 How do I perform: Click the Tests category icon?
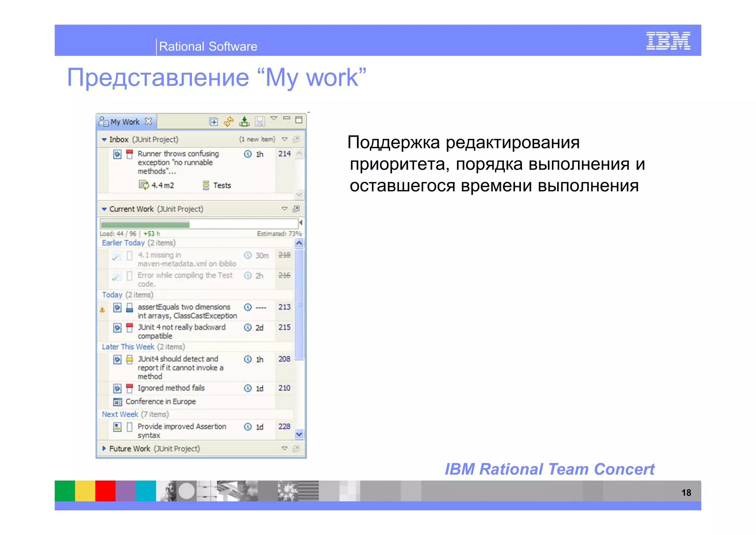tap(206, 185)
